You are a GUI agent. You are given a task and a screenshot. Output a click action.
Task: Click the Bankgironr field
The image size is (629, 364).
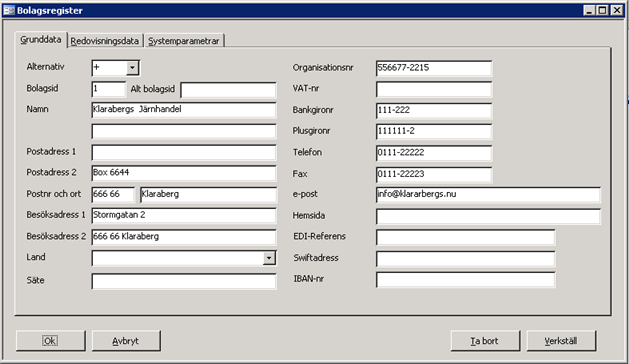click(x=434, y=111)
